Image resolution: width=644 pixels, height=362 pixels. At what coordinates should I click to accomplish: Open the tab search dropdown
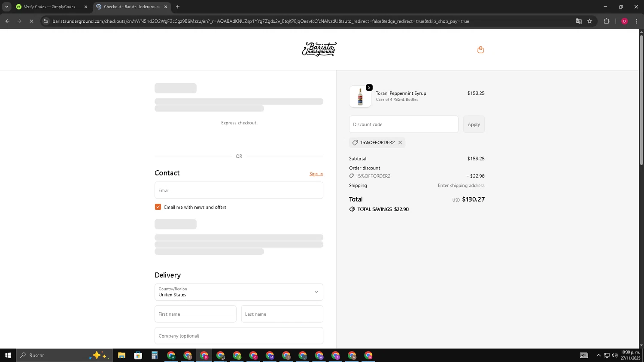[6, 7]
